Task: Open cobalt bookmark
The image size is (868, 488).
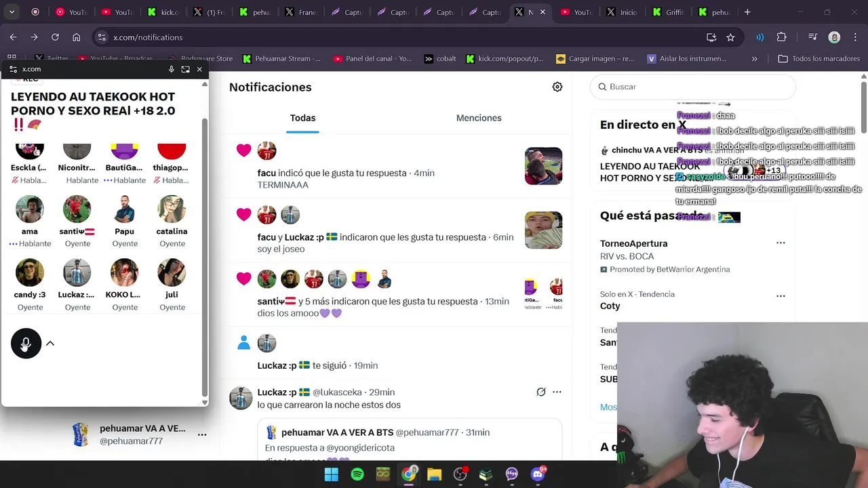Action: 440,59
